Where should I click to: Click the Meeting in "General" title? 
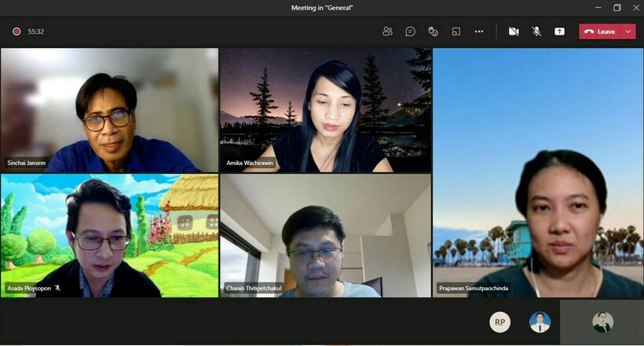[322, 8]
